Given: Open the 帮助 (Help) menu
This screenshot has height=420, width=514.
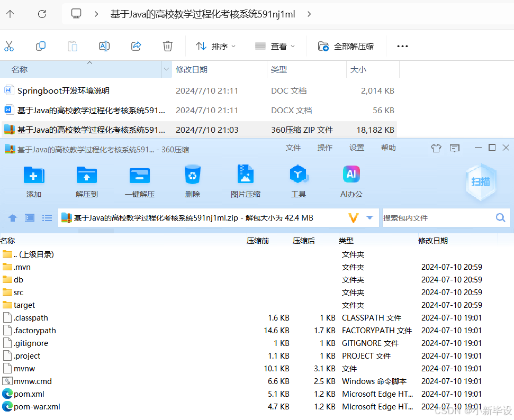Looking at the screenshot, I should (388, 148).
